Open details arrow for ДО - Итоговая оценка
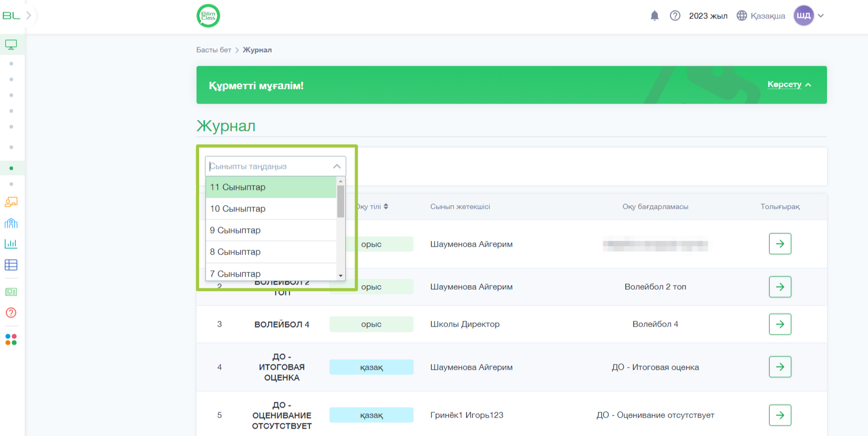The image size is (868, 436). 780,367
